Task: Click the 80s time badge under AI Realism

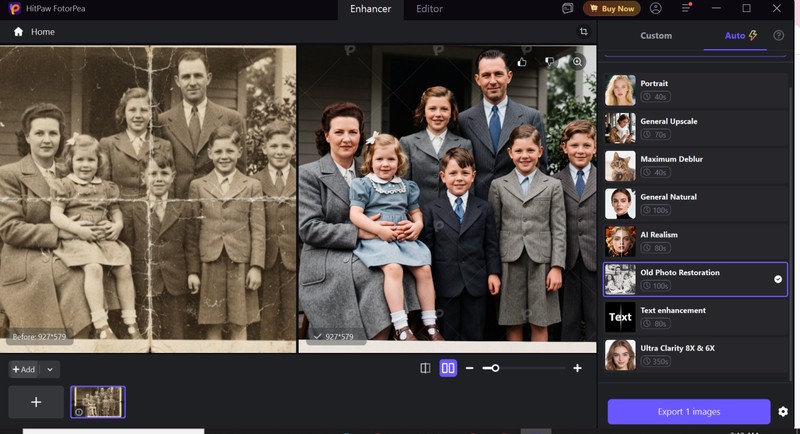Action: [655, 248]
